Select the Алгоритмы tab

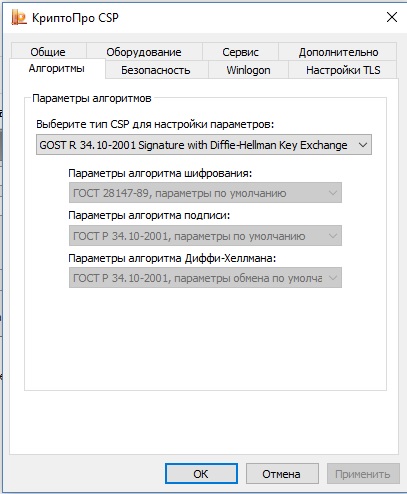click(57, 69)
